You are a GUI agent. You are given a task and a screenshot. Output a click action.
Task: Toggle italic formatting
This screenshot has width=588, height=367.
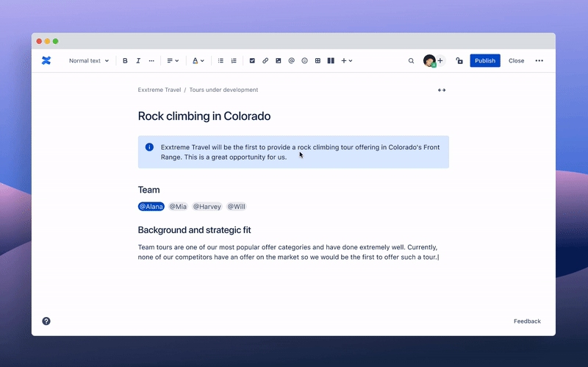coord(138,60)
